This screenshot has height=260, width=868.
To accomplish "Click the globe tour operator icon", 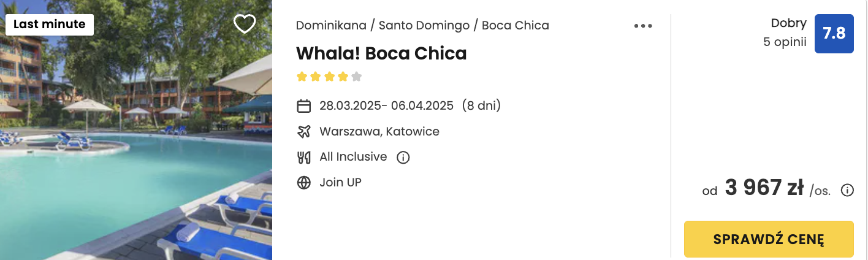I will click(x=303, y=183).
